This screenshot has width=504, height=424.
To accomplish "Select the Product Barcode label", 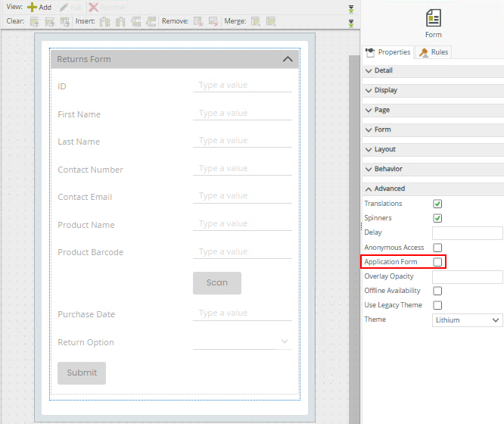I will click(x=90, y=252).
